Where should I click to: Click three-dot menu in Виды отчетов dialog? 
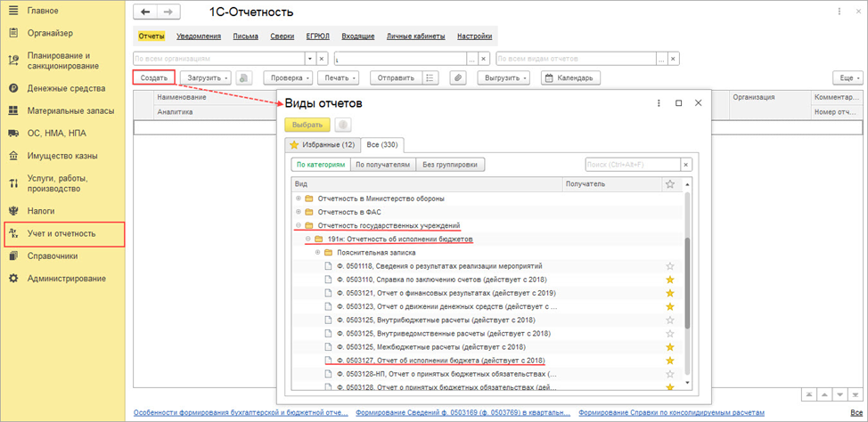(x=659, y=103)
